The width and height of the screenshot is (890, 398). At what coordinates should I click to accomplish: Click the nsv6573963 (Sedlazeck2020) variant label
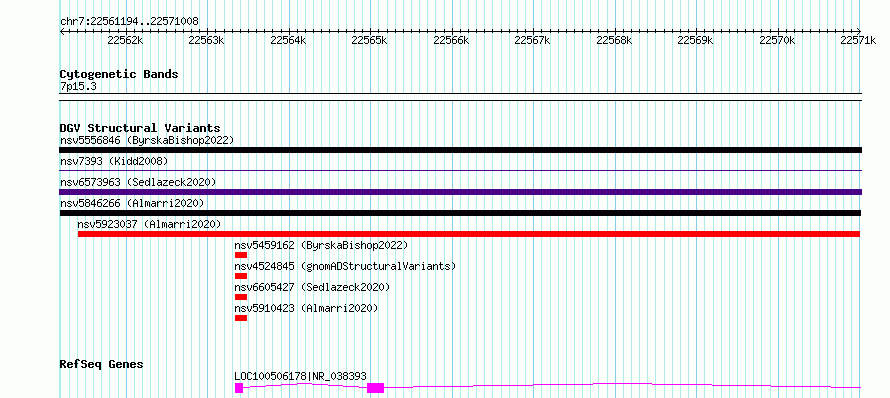click(x=138, y=182)
